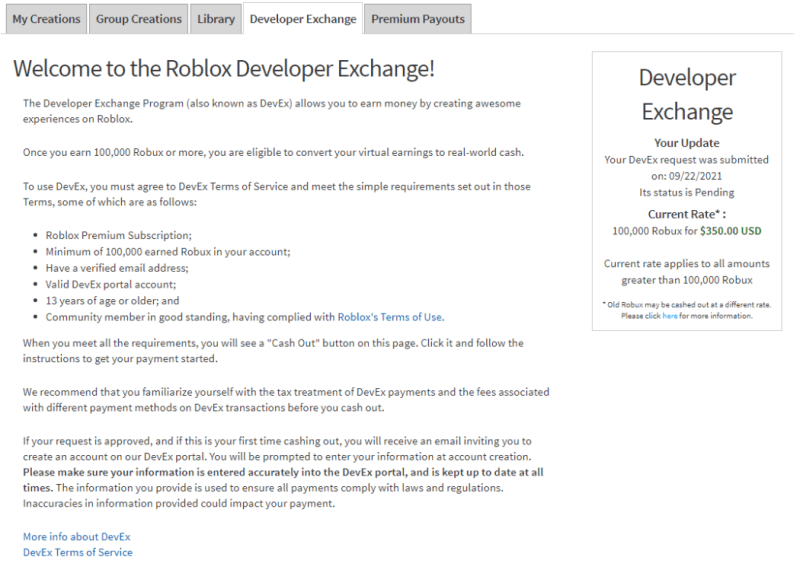This screenshot has width=800, height=576.
Task: Click the Its status is Pending text
Action: [x=686, y=192]
